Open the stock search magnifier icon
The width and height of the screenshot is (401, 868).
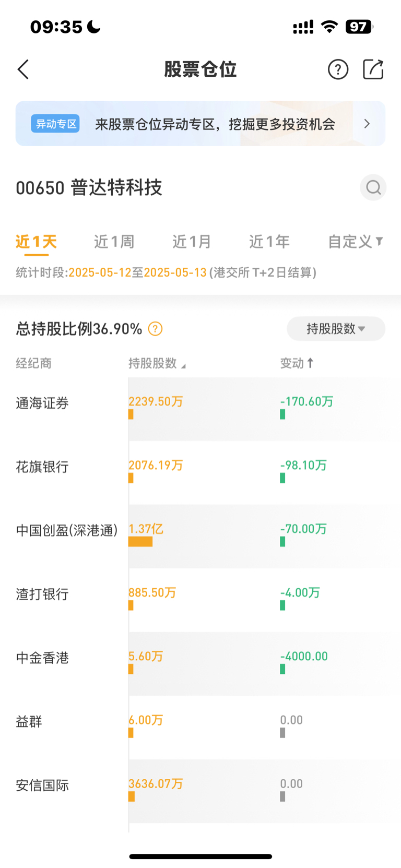point(373,187)
